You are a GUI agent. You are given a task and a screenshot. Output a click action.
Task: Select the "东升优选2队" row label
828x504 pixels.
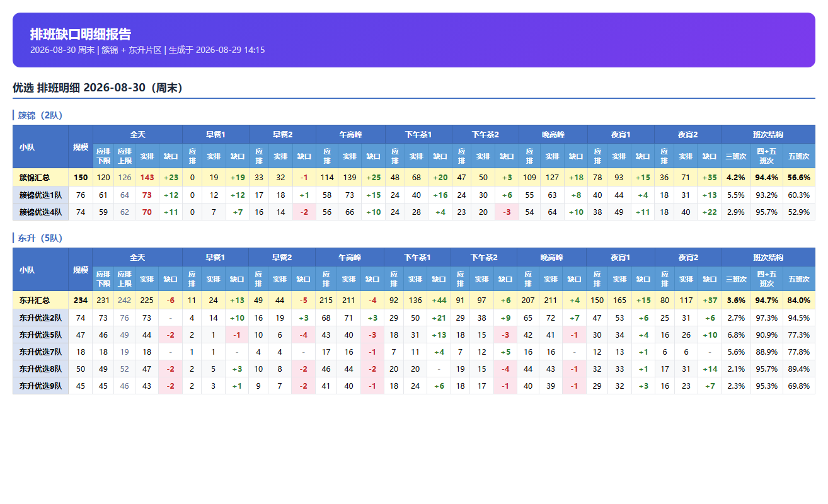(x=40, y=318)
